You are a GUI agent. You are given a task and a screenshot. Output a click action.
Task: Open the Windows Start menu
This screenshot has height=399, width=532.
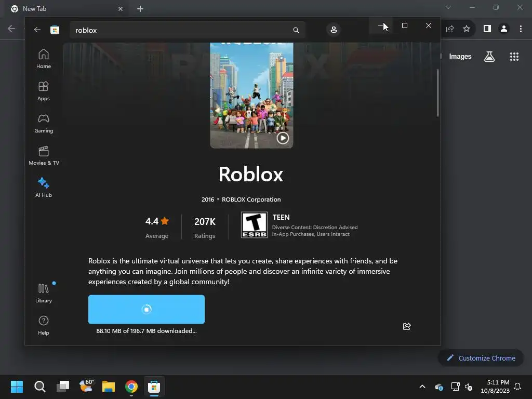[x=17, y=387]
